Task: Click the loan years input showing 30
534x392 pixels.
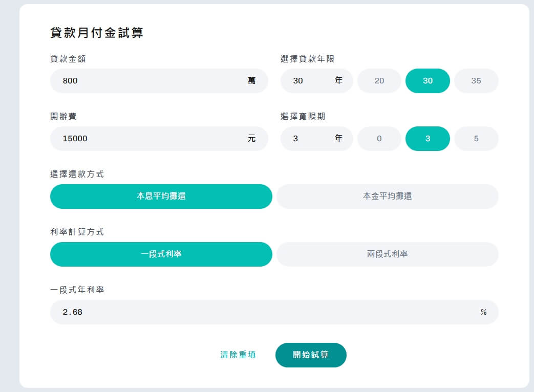Action: pos(307,81)
